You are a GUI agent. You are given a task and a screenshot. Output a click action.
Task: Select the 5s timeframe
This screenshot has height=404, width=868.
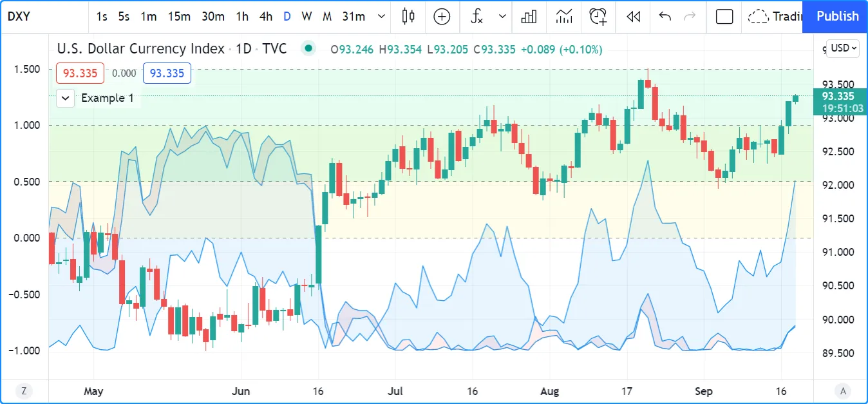pos(124,17)
